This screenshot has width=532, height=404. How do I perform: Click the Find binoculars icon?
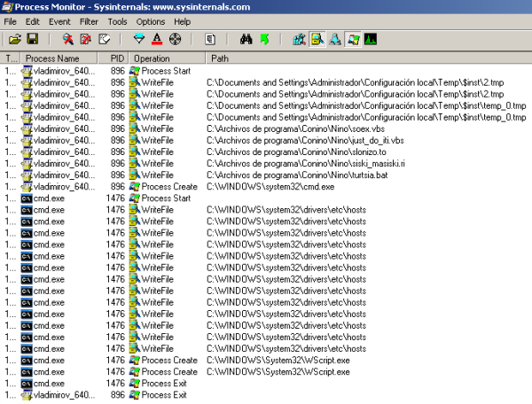click(x=246, y=39)
